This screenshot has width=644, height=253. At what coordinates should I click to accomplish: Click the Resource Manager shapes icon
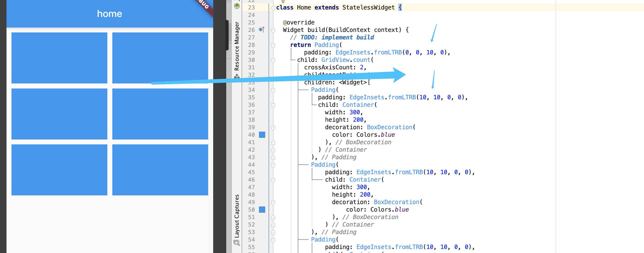[237, 76]
